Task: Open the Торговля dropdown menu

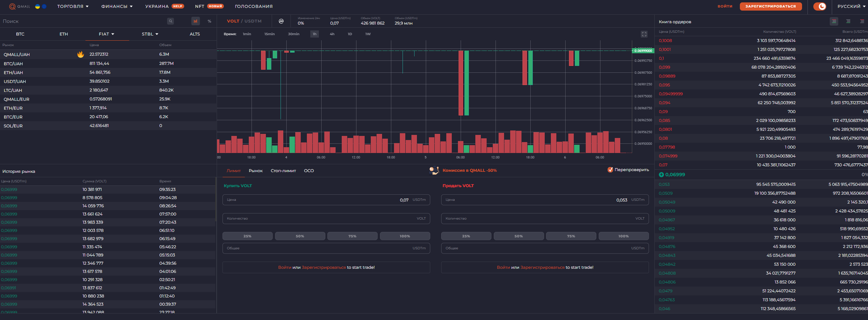Action: click(x=73, y=6)
